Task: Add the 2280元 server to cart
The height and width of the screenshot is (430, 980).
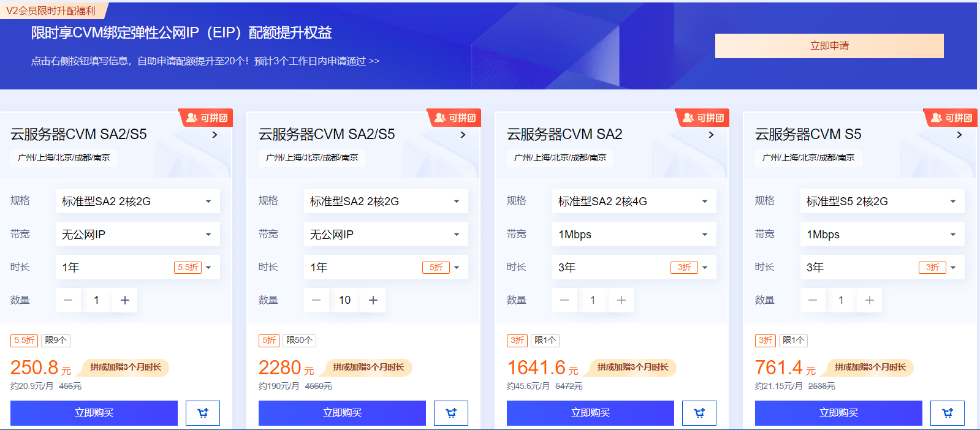Action: pos(451,413)
